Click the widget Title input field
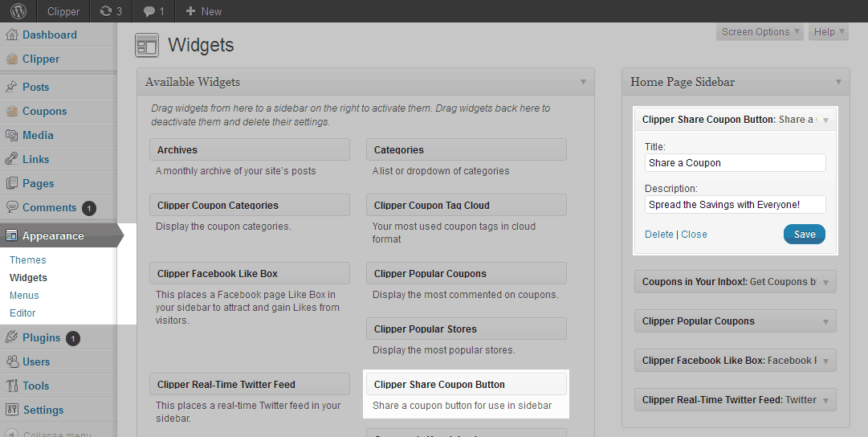868x437 pixels. point(735,163)
